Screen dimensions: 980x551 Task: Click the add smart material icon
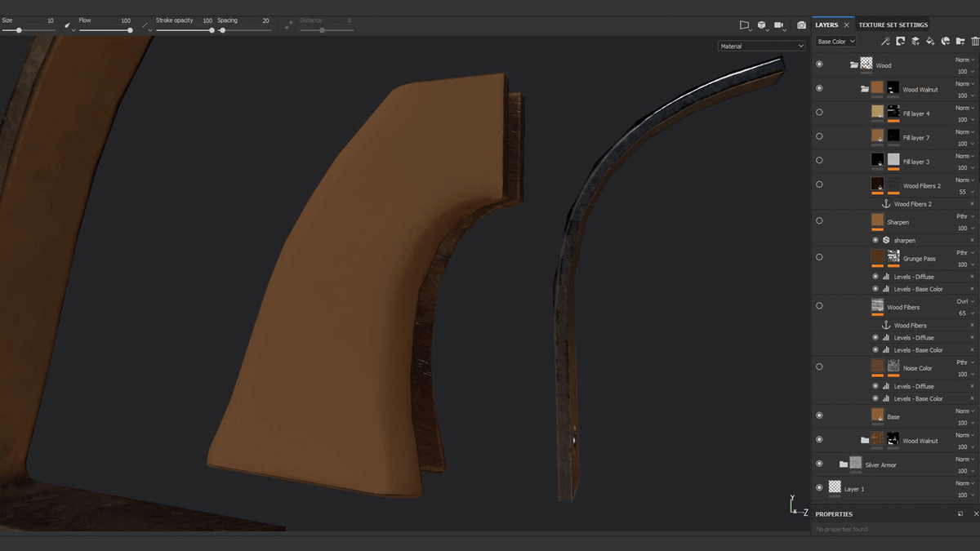click(946, 42)
